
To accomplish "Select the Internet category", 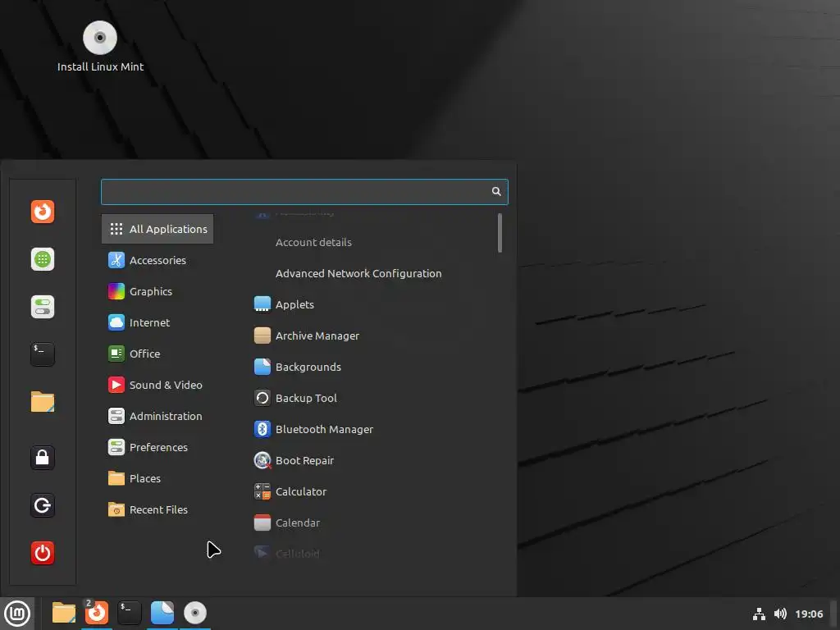I will [x=157, y=322].
